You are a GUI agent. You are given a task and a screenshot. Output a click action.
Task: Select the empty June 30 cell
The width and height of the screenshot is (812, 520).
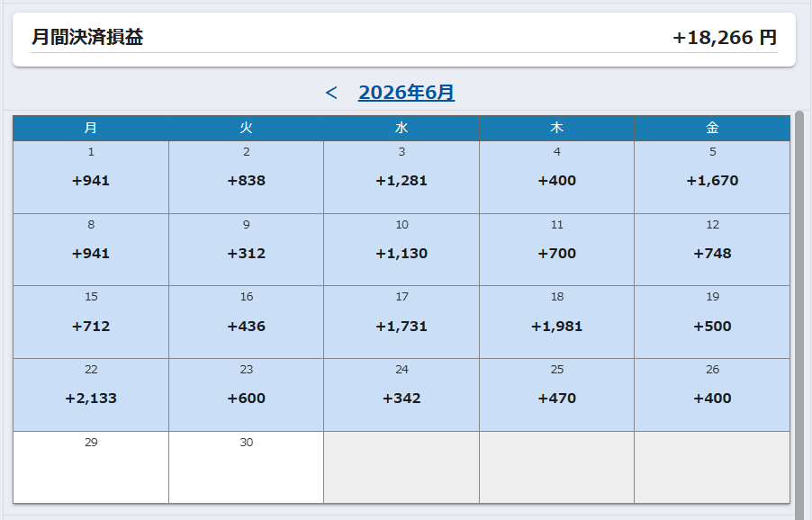[x=246, y=467]
